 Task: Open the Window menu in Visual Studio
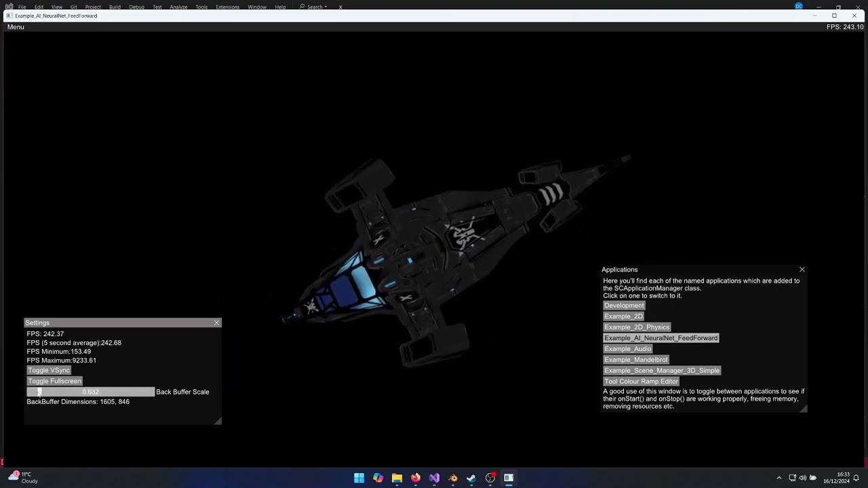pos(257,7)
